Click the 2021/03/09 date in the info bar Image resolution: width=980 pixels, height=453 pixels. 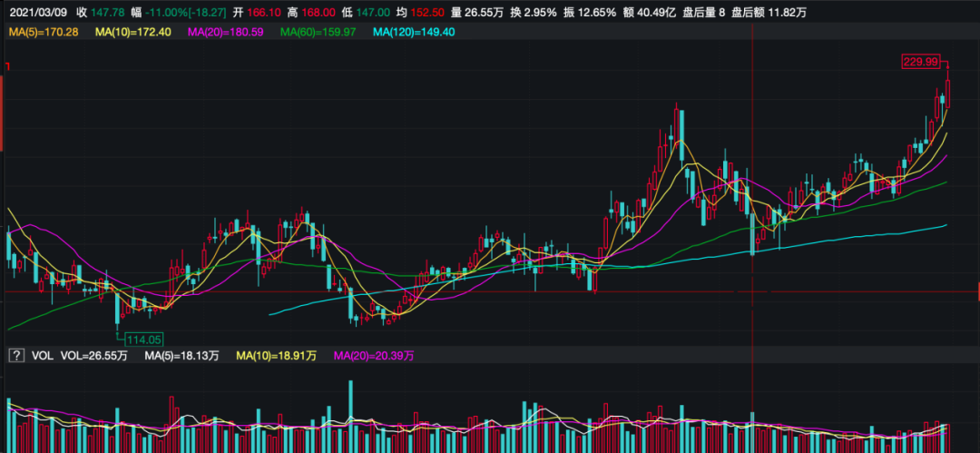click(36, 12)
